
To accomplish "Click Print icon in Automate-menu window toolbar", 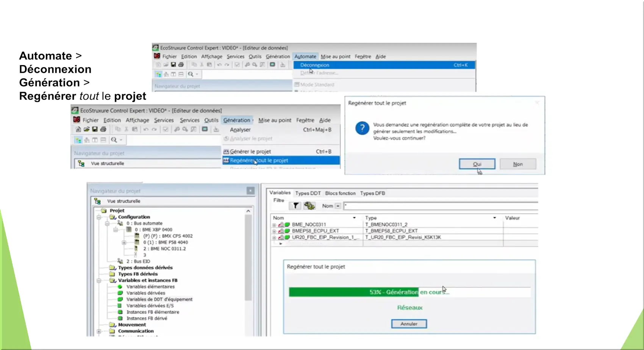I will click(x=181, y=65).
